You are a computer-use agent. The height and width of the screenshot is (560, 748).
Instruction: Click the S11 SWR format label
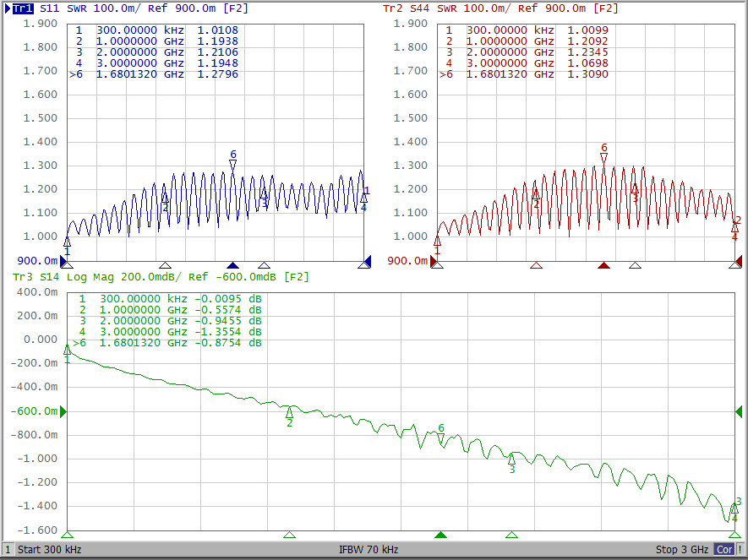coord(77,8)
